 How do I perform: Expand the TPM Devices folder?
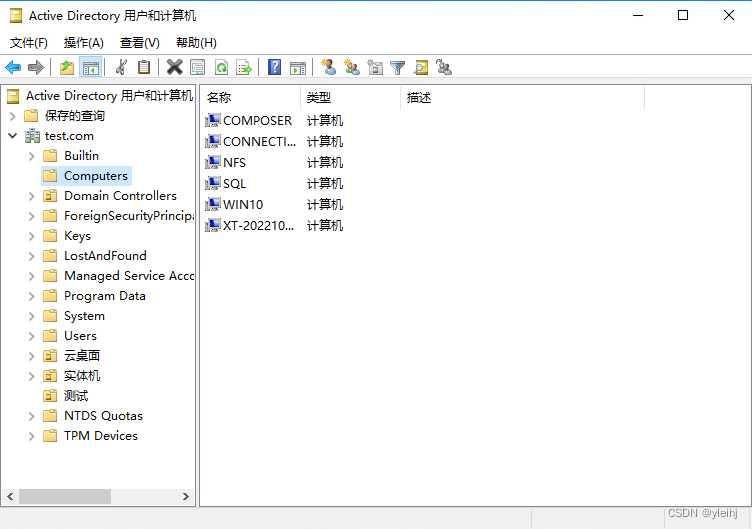pyautogui.click(x=32, y=436)
